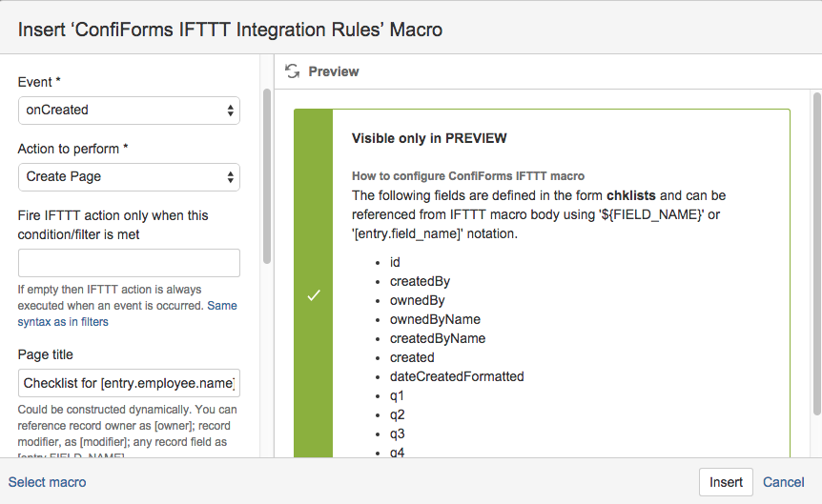Click the 'ownedByName' list entry
822x504 pixels.
[435, 319]
